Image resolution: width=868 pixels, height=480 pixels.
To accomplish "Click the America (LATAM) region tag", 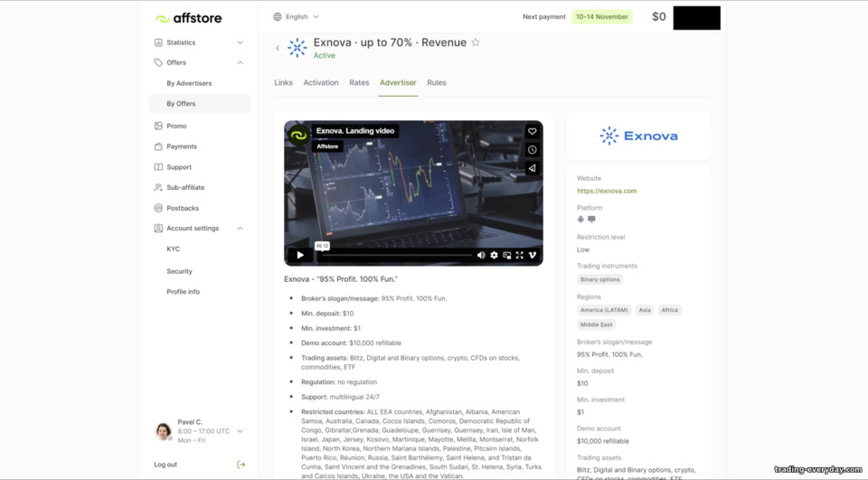I will coord(604,310).
